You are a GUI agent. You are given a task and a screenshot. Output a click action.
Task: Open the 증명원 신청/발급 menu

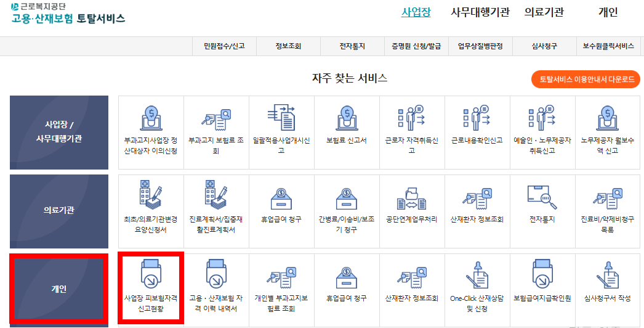click(x=416, y=46)
